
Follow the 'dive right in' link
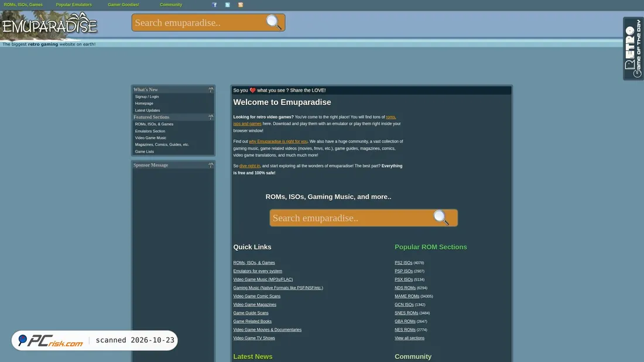[x=250, y=166]
